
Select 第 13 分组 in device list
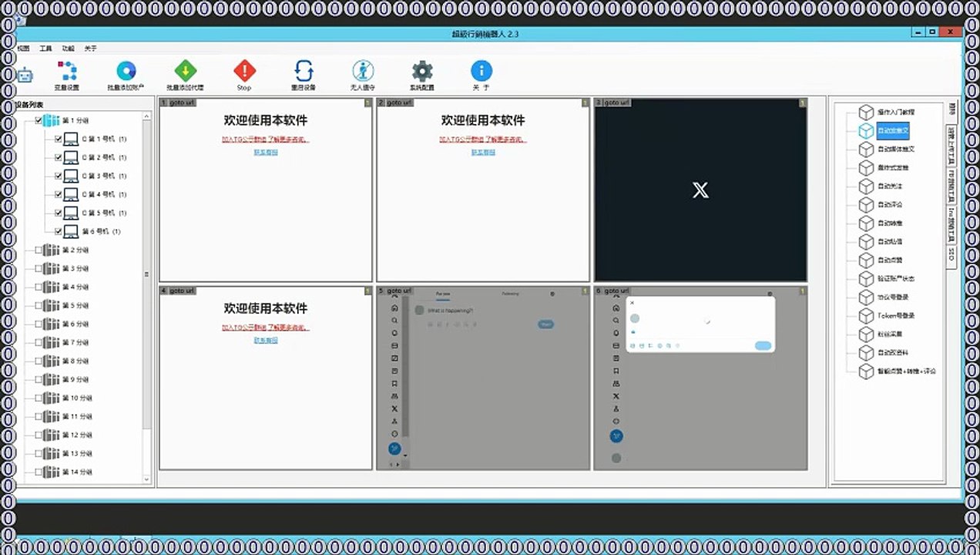click(x=77, y=453)
